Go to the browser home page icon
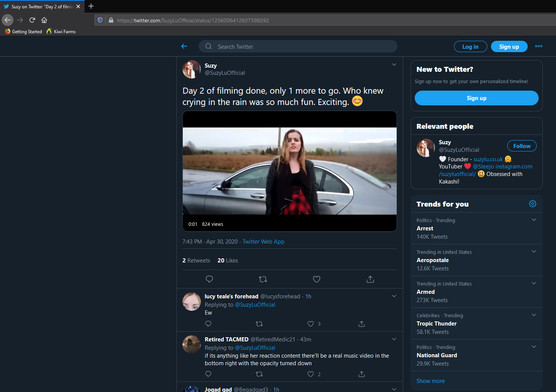This screenshot has width=556, height=392. pos(44,20)
